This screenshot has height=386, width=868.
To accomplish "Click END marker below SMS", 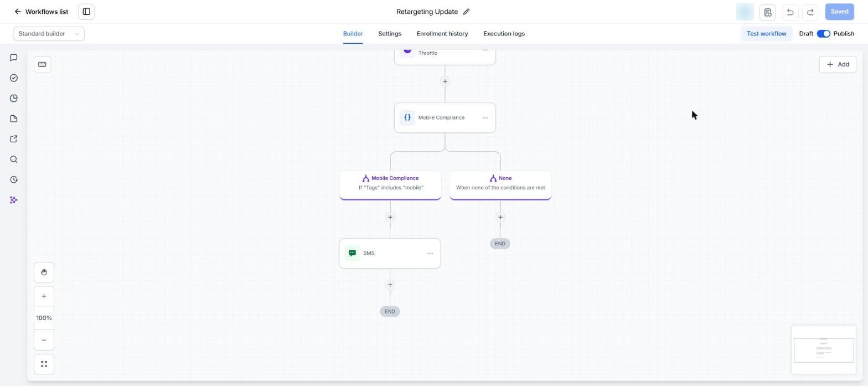I will point(390,311).
